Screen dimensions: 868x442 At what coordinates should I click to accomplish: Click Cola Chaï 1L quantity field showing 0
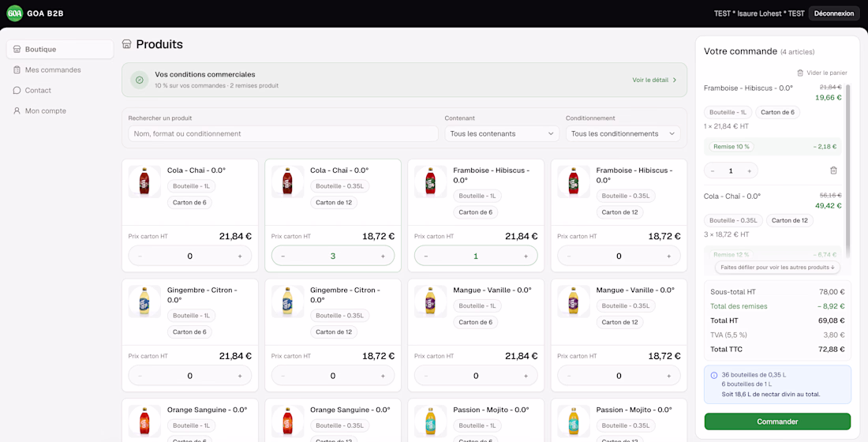190,257
